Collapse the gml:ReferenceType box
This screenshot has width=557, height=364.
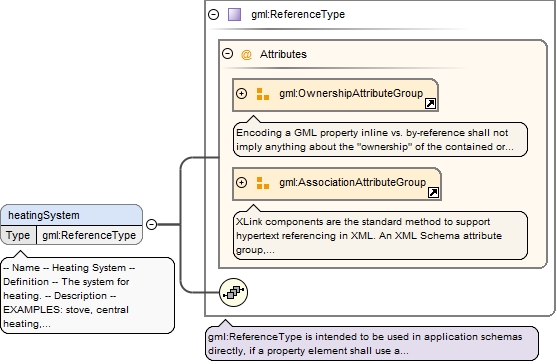213,15
